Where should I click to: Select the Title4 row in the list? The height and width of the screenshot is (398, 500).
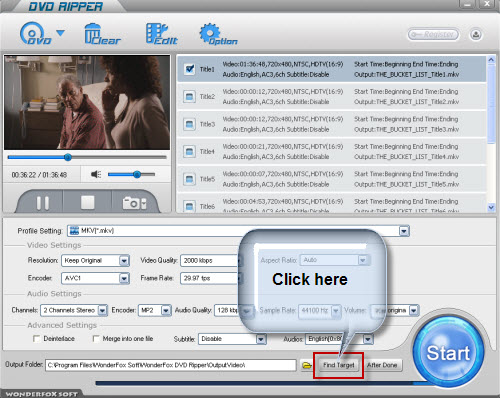331,152
